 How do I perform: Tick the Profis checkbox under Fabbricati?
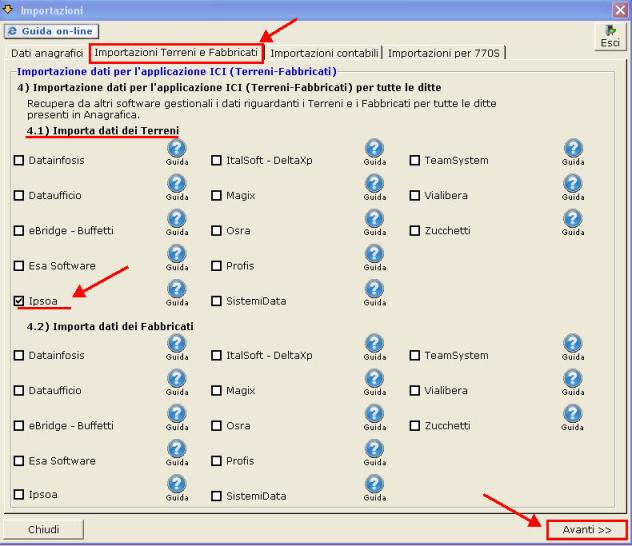[216, 461]
